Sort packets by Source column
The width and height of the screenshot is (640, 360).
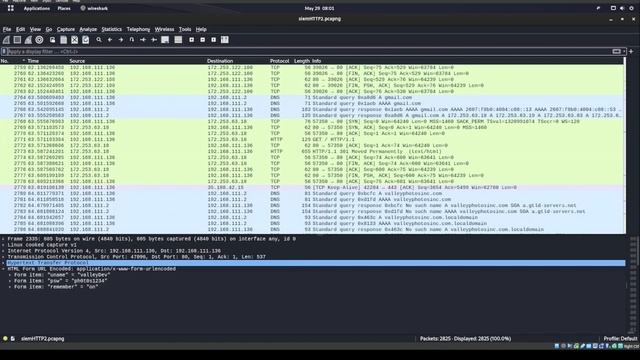[x=77, y=61]
